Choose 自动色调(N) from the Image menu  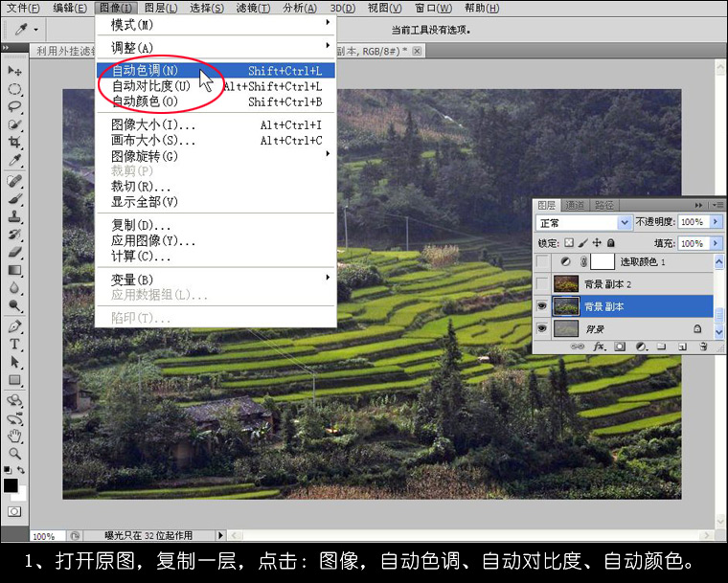(x=216, y=71)
